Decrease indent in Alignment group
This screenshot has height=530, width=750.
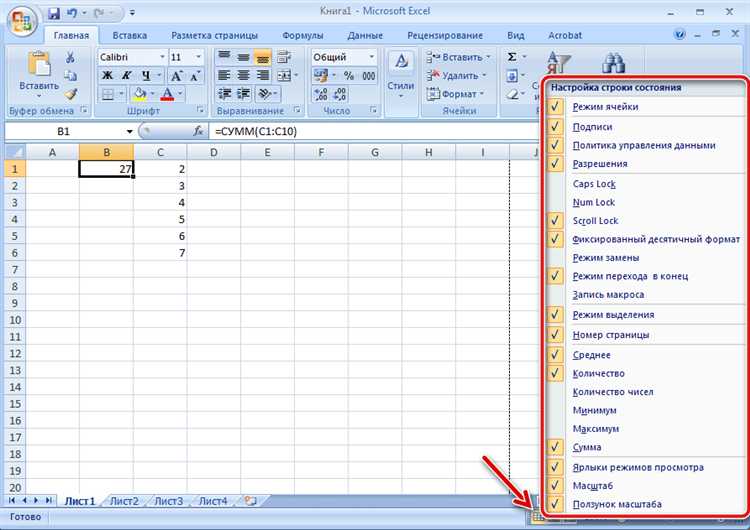[224, 94]
